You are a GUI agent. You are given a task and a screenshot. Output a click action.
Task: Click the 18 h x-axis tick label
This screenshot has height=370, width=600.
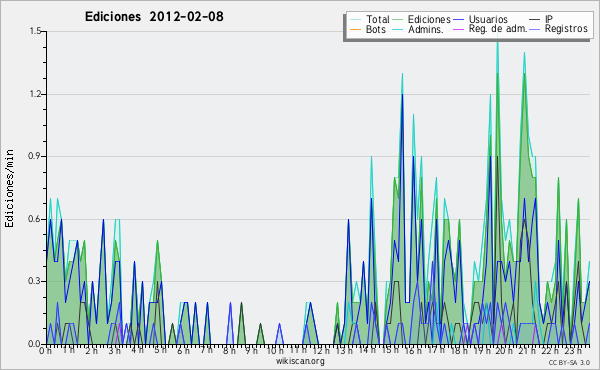click(459, 350)
